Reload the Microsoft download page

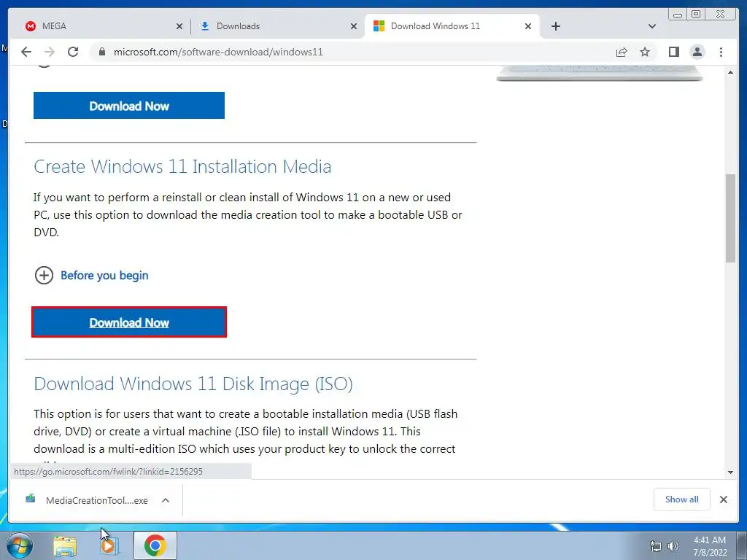tap(73, 52)
